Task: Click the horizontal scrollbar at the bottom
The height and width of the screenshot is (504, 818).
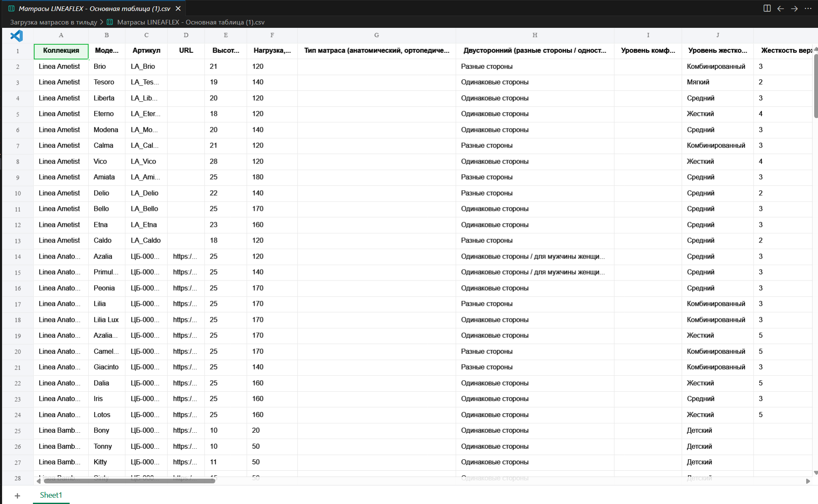Action: pos(127,480)
